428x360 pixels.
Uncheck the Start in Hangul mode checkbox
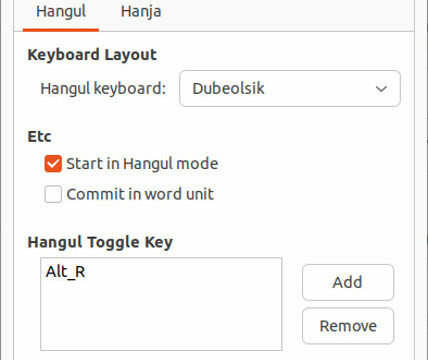click(x=53, y=164)
